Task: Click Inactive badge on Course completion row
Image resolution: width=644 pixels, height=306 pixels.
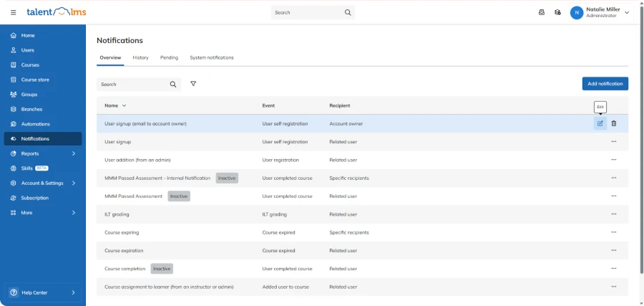Action: tap(162, 269)
